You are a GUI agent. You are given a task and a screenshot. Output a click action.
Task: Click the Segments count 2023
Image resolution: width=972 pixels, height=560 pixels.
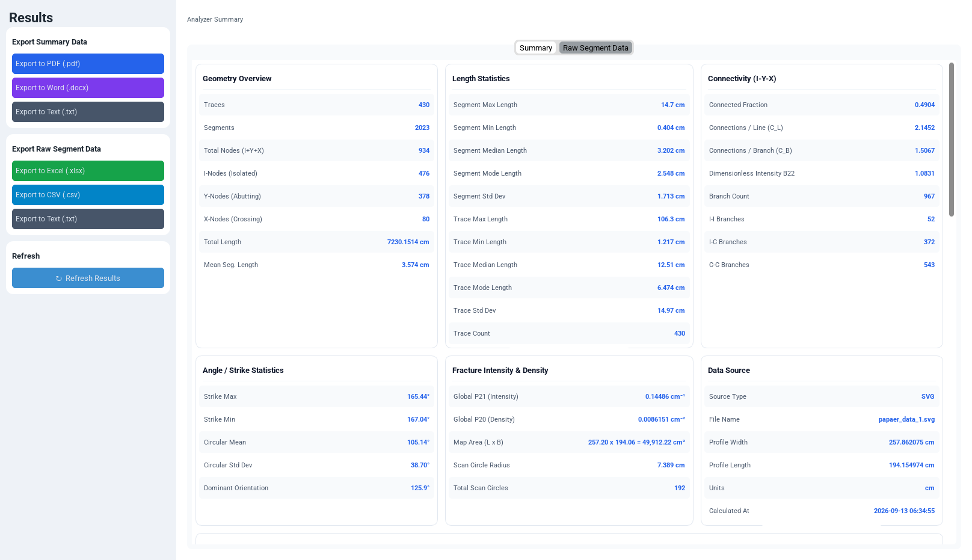tap(422, 128)
